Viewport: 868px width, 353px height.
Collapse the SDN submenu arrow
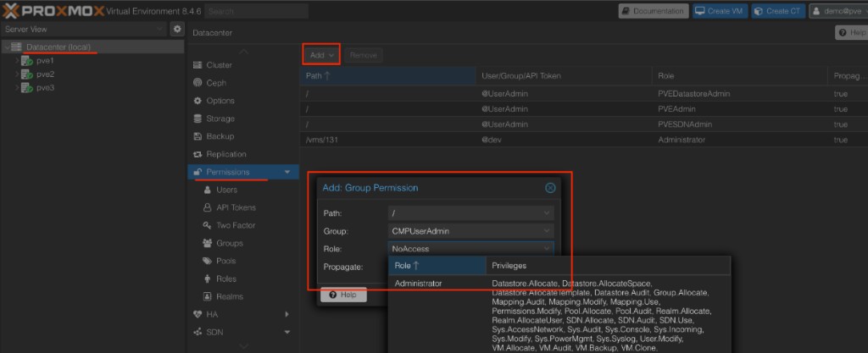pyautogui.click(x=287, y=332)
